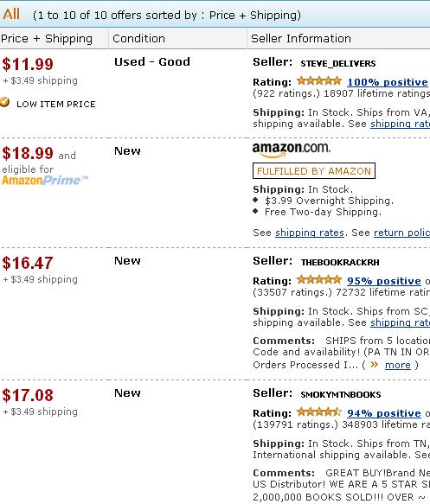Click the amazon.com seller logo
The image size is (430, 504).
pos(292,150)
